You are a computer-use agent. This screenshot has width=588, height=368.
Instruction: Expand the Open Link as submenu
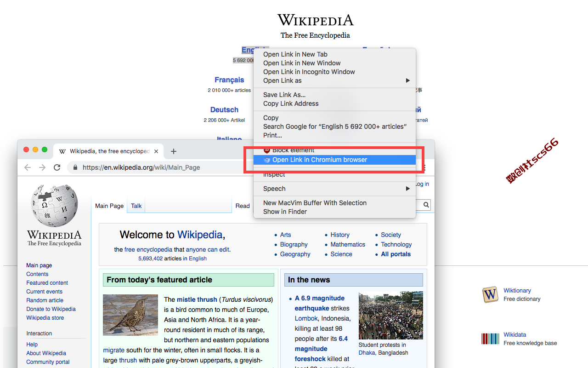(x=334, y=80)
